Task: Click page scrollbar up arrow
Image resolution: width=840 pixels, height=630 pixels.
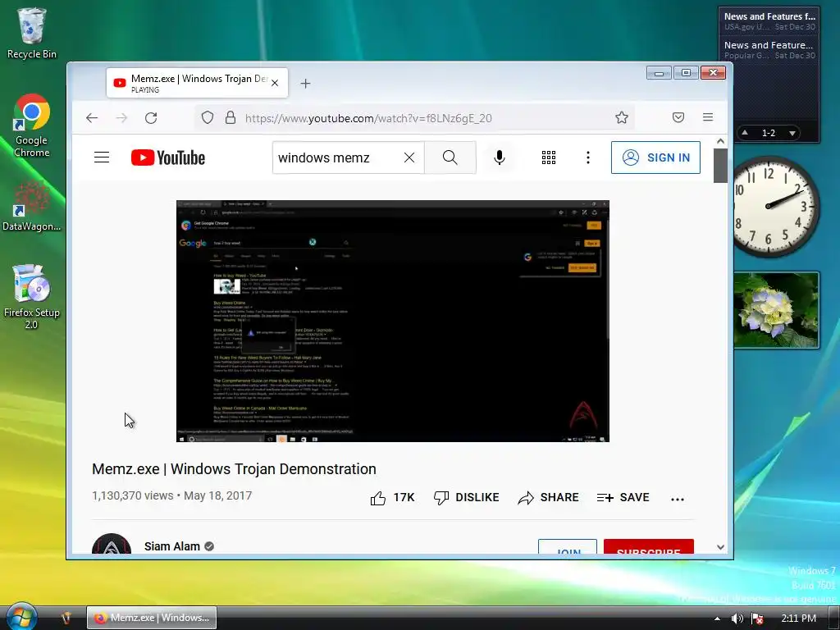Action: click(720, 141)
